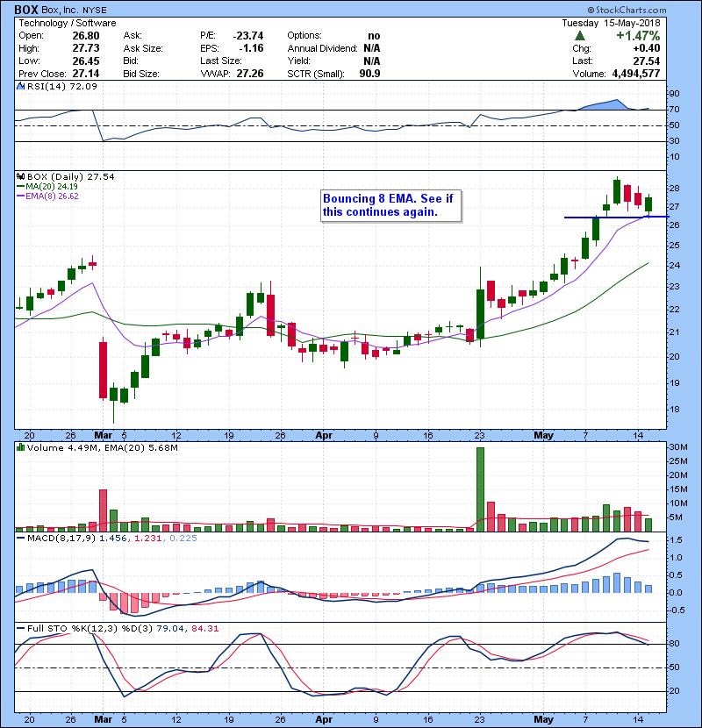Screen dimensions: 702x728
Task: Click the EPS value -1.16
Action: pos(251,48)
